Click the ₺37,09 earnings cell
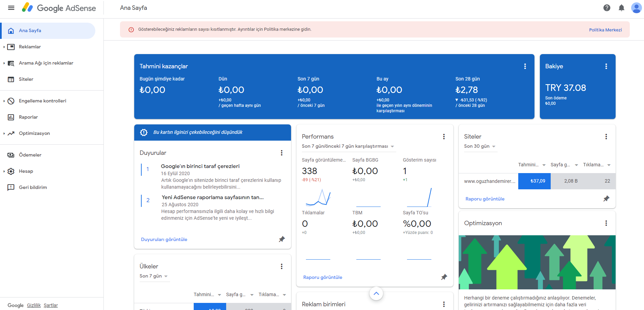The width and height of the screenshot is (644, 310). coord(534,181)
